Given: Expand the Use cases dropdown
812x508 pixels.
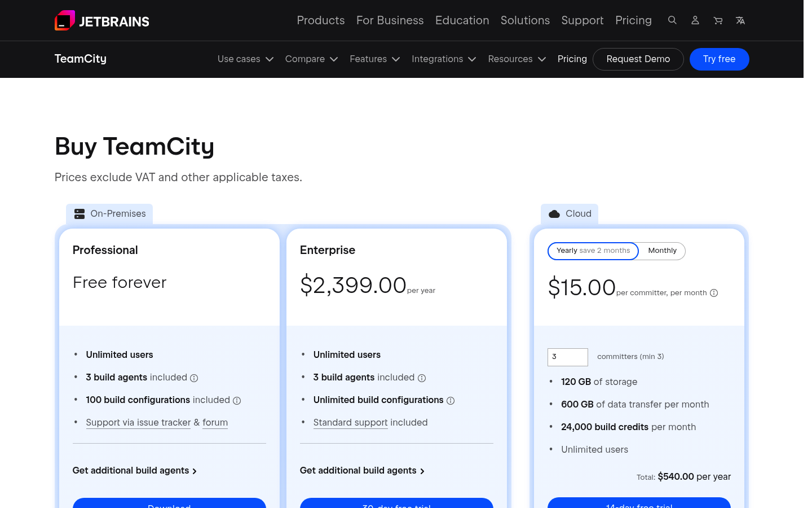Looking at the screenshot, I should point(245,59).
